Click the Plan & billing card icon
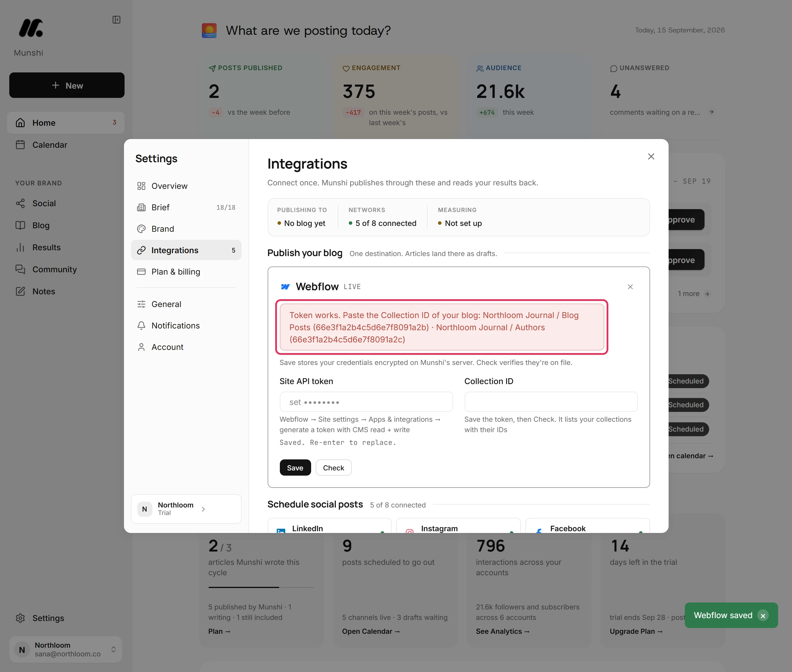 (x=141, y=272)
